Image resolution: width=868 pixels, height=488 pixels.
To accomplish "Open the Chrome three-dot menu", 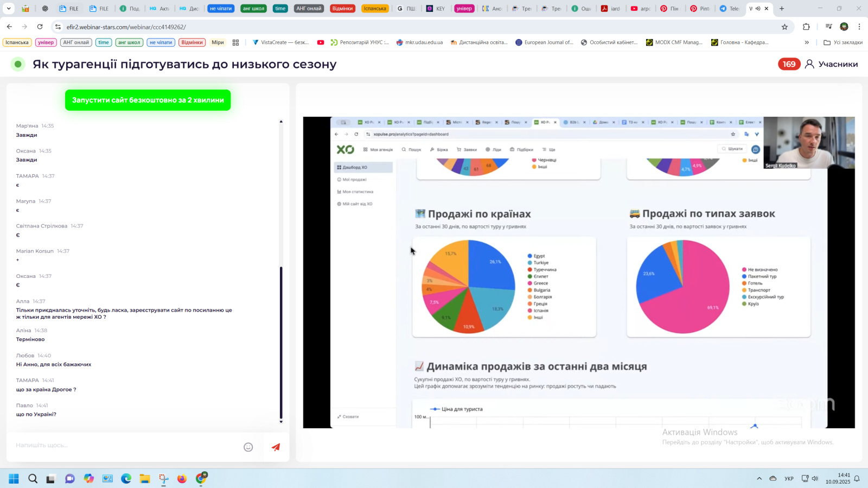I will (x=859, y=27).
